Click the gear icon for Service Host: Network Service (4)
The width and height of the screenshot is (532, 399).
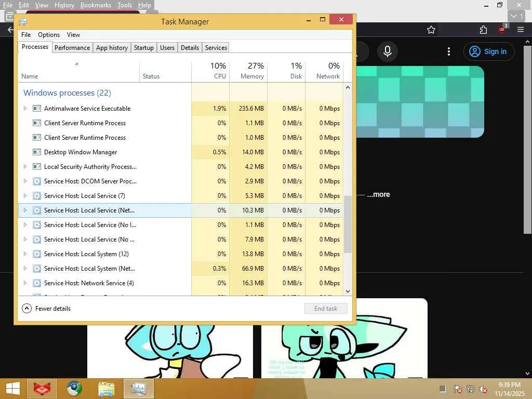[x=37, y=283]
